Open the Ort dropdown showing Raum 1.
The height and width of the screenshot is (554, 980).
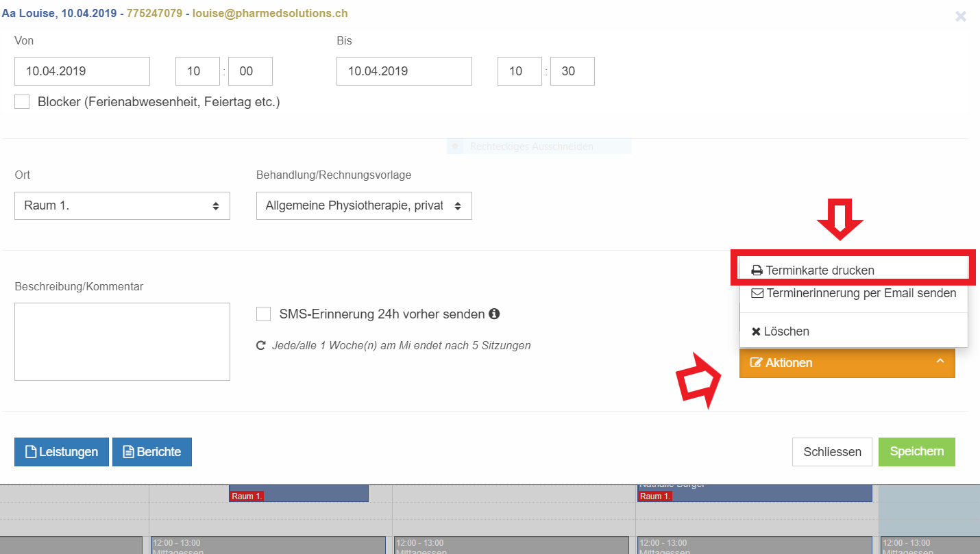122,205
